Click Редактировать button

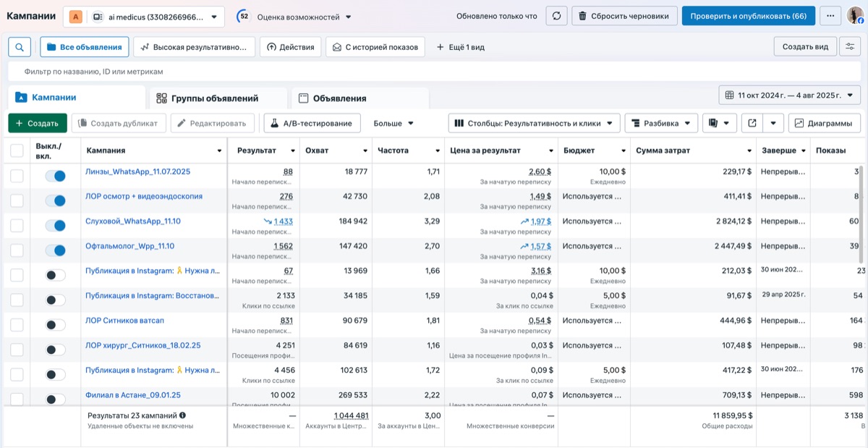click(x=213, y=123)
